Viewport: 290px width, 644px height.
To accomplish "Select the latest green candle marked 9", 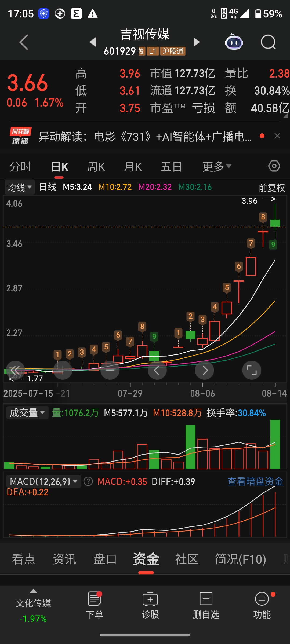I will click(x=275, y=223).
